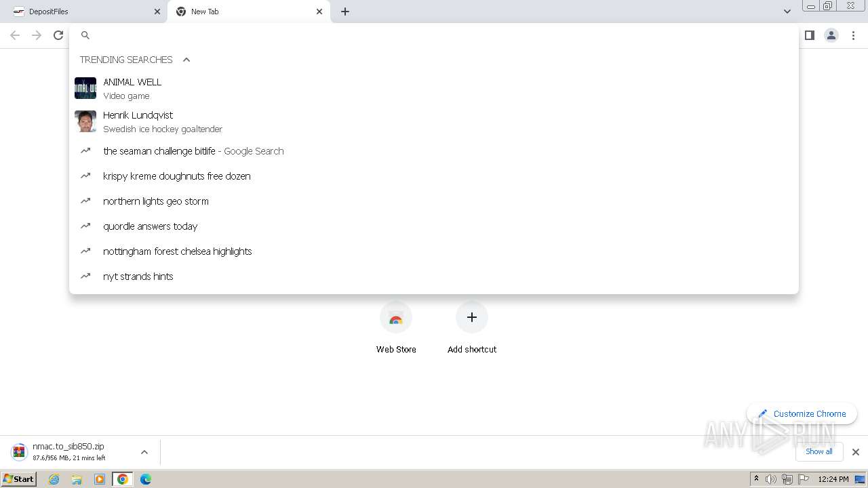Open the Windows Start menu

tap(19, 479)
